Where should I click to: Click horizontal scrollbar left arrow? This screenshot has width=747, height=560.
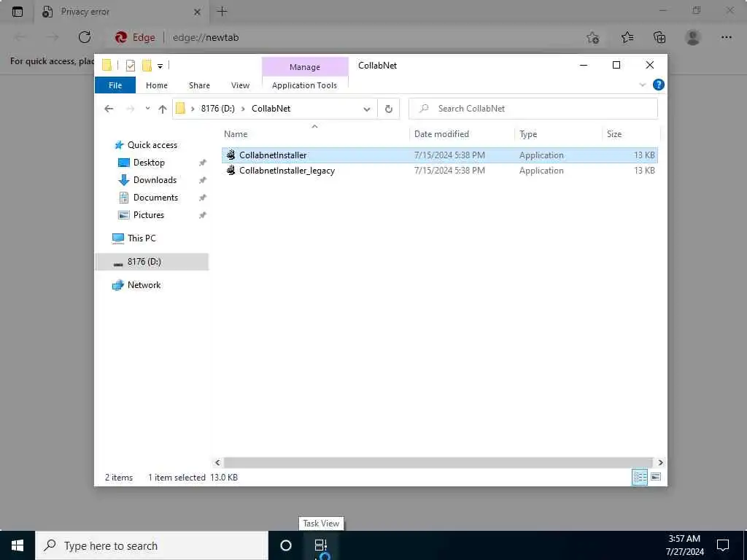tap(217, 462)
